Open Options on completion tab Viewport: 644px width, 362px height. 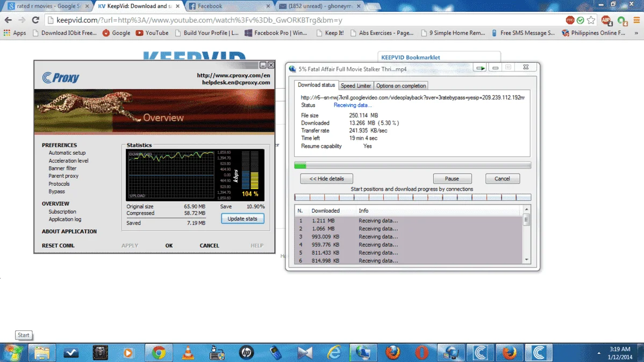coord(401,86)
